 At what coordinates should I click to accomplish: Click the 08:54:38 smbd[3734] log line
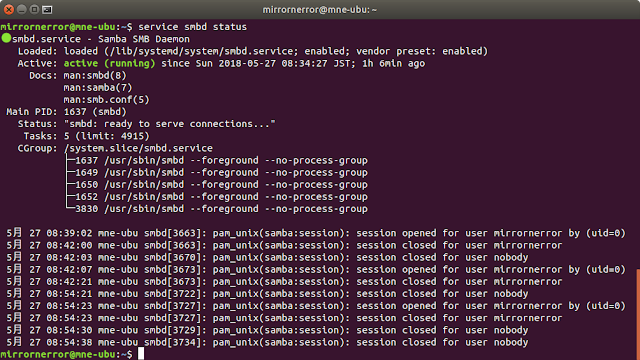[x=267, y=342]
